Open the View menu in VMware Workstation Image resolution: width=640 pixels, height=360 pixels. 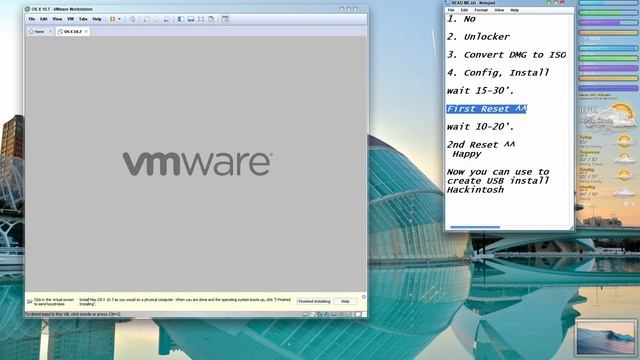point(57,19)
